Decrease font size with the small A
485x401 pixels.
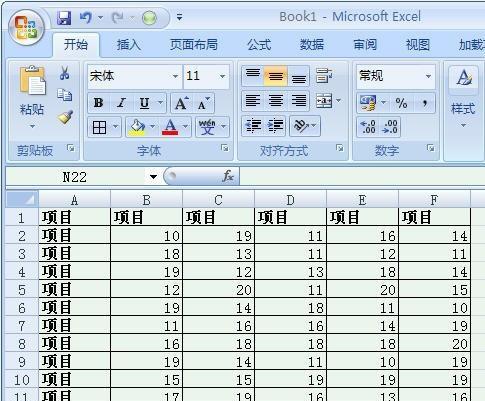[203, 103]
